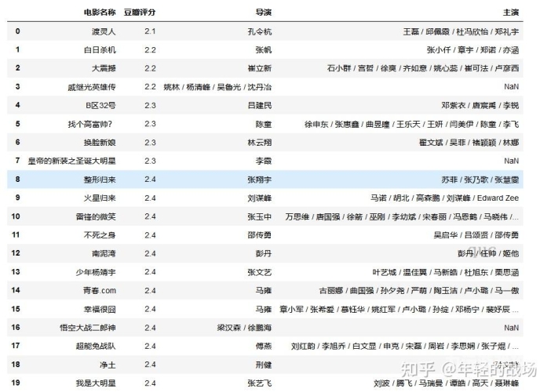Select the movie name 幸福很囧
The height and width of the screenshot is (392, 551).
coord(100,309)
